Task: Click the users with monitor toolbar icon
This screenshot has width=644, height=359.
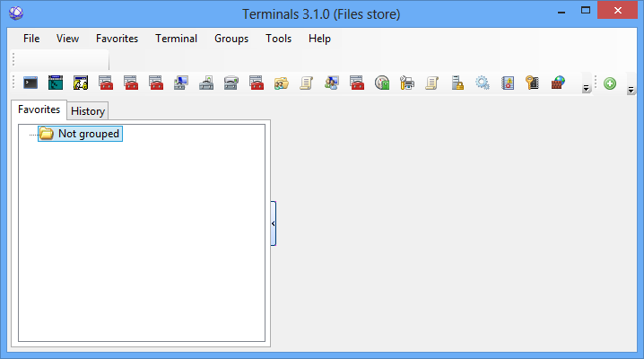Action: [332, 83]
